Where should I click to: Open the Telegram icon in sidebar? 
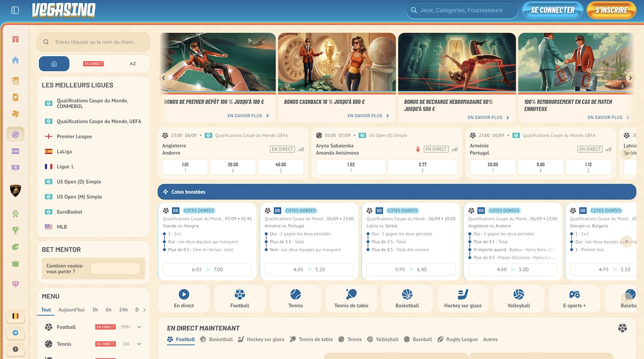16,333
